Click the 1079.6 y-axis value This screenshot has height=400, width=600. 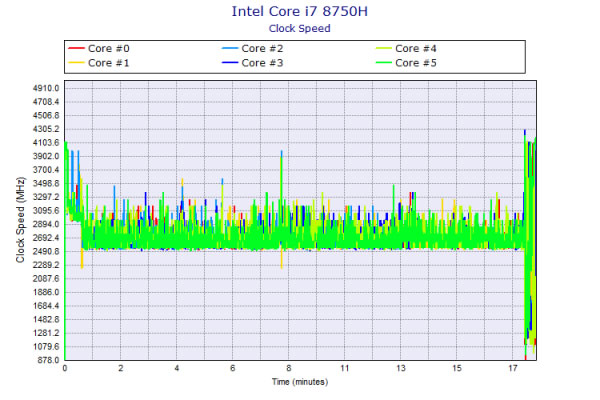[46, 346]
